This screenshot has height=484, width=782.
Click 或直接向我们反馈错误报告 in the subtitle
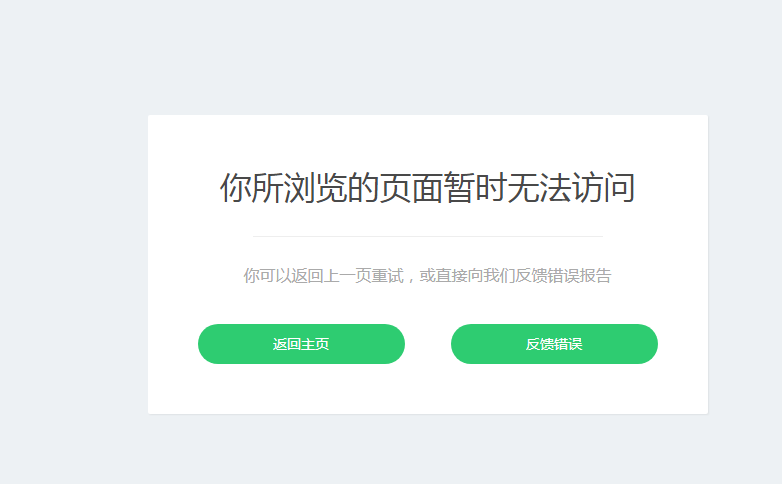tap(515, 275)
